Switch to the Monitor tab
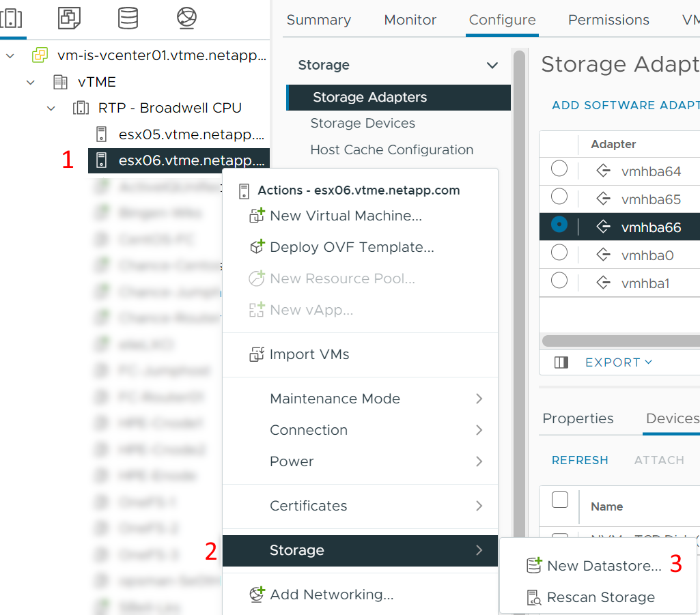This screenshot has width=700, height=615. [x=410, y=20]
